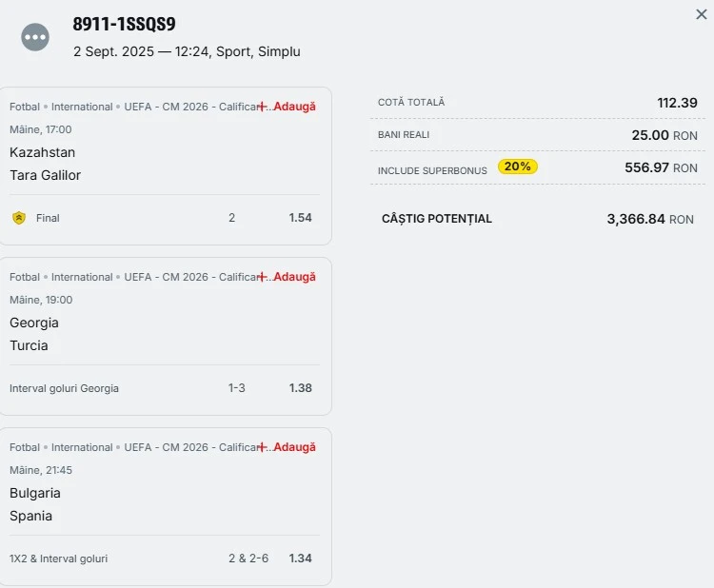Click the yellow 20% superbonus badge
Screen dimensions: 714x588
pyautogui.click(x=518, y=167)
